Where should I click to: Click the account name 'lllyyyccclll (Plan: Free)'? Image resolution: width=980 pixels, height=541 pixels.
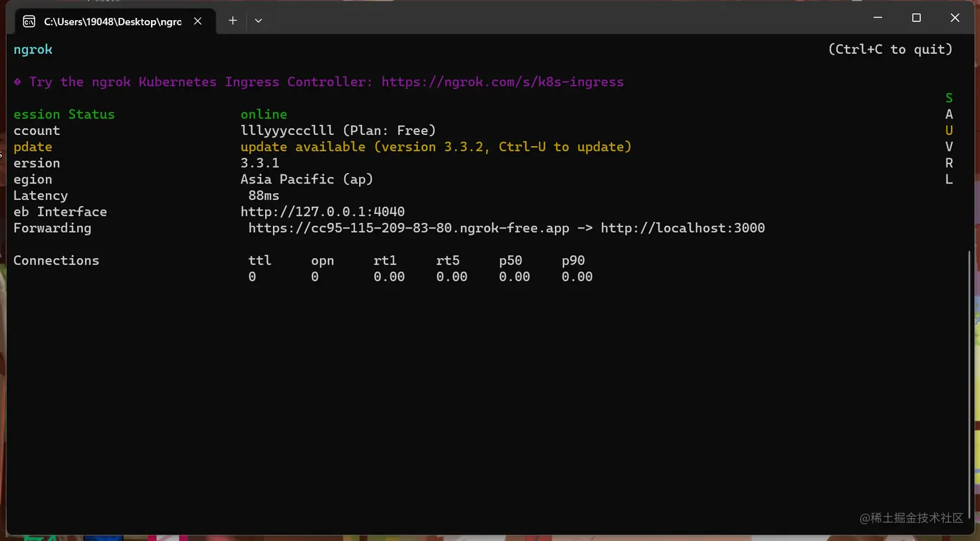tap(338, 130)
